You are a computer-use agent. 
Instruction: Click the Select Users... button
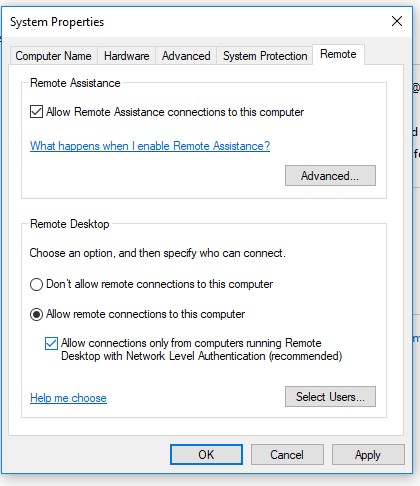330,397
